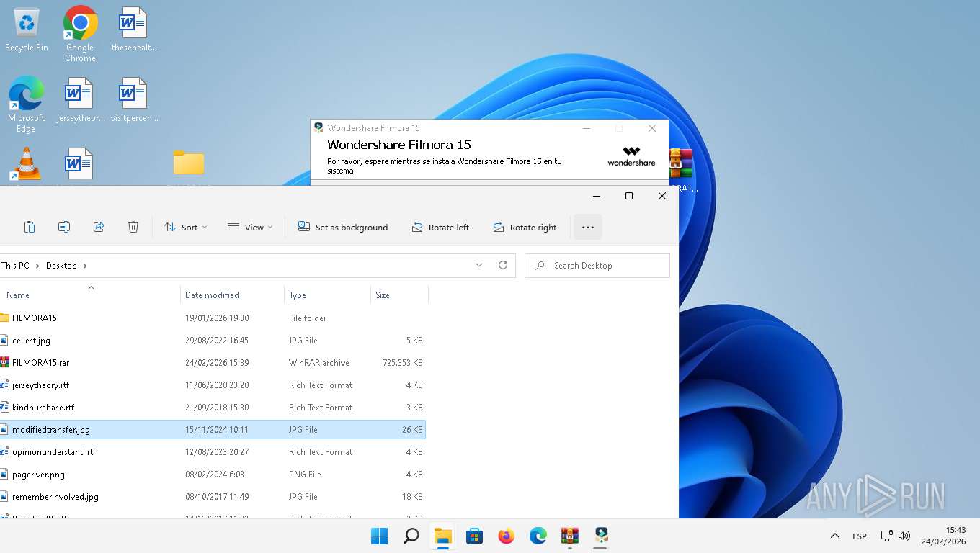Rotate the image left
The width and height of the screenshot is (980, 553).
tap(440, 227)
